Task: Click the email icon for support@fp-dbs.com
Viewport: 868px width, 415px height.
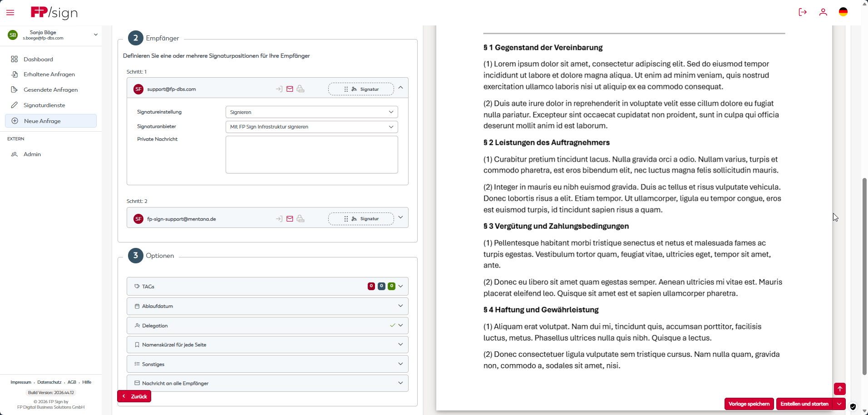Action: click(x=290, y=89)
